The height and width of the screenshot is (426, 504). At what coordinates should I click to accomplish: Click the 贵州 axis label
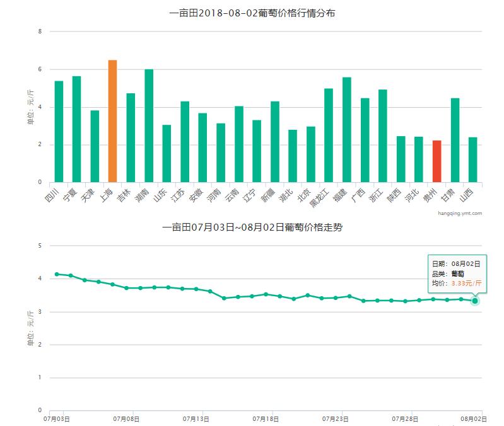click(431, 195)
